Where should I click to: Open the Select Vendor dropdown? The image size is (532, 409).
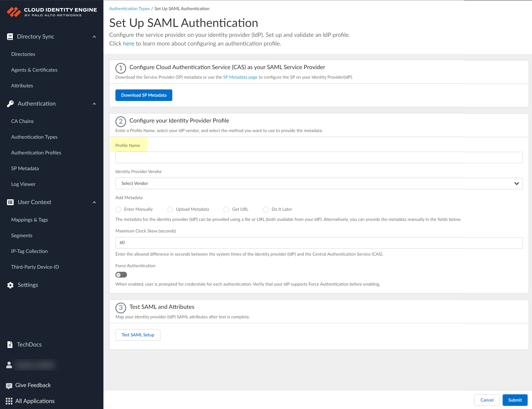[x=319, y=183]
